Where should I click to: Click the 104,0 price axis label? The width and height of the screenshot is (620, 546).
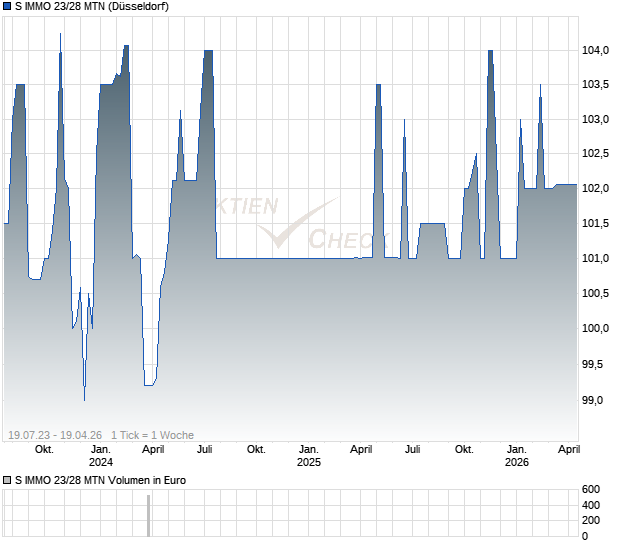pos(595,50)
